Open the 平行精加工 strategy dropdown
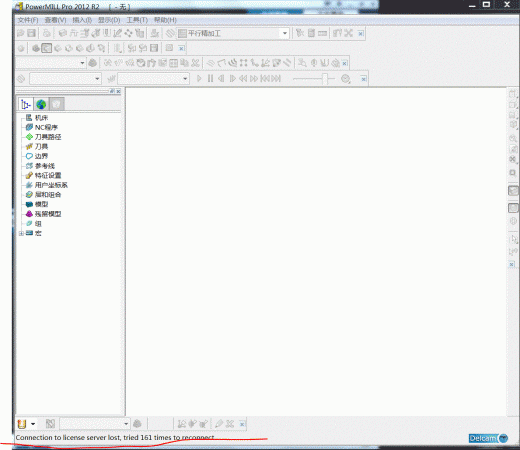 [x=284, y=33]
